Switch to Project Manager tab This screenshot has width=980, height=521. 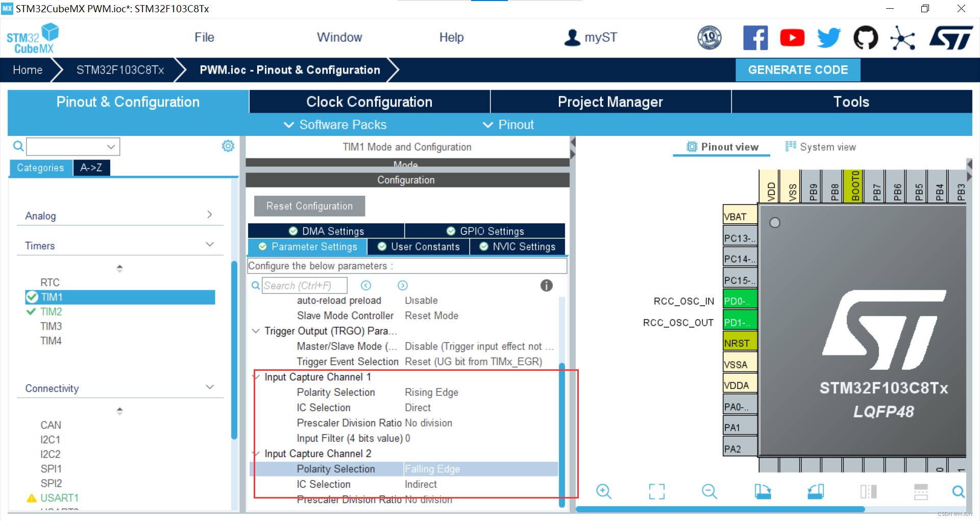(x=610, y=102)
